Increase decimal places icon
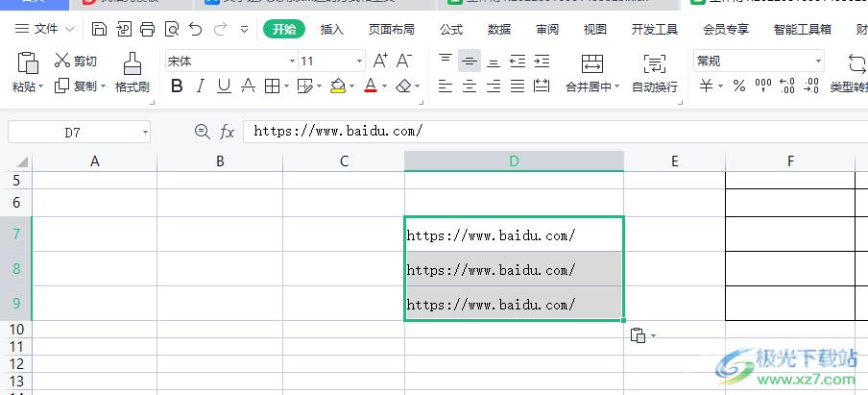868x395 pixels. [x=787, y=86]
